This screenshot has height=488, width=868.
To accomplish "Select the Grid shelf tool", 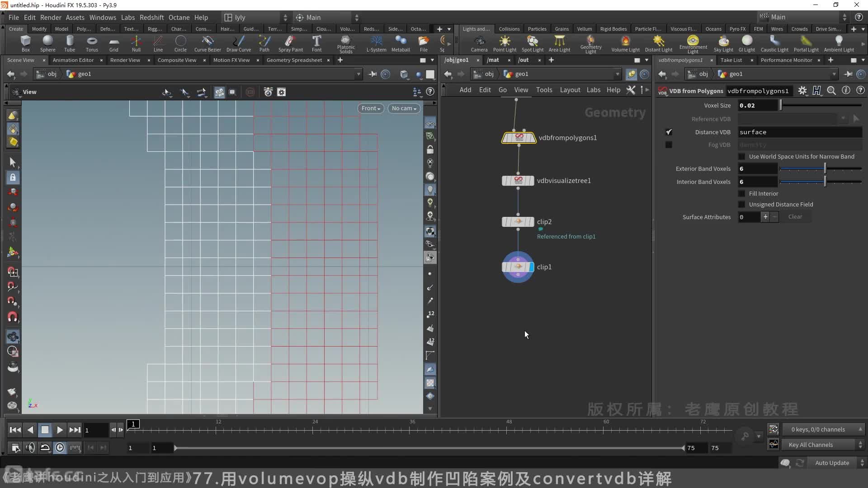I will (114, 44).
